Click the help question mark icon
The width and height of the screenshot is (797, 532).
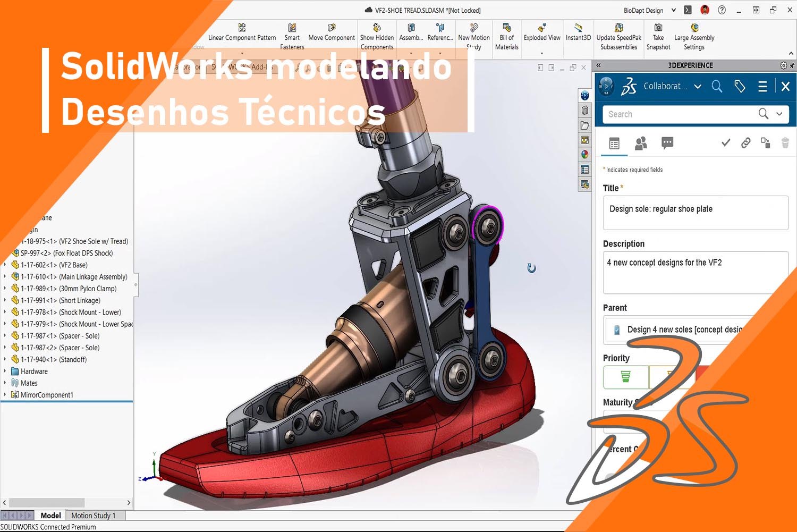pyautogui.click(x=722, y=10)
